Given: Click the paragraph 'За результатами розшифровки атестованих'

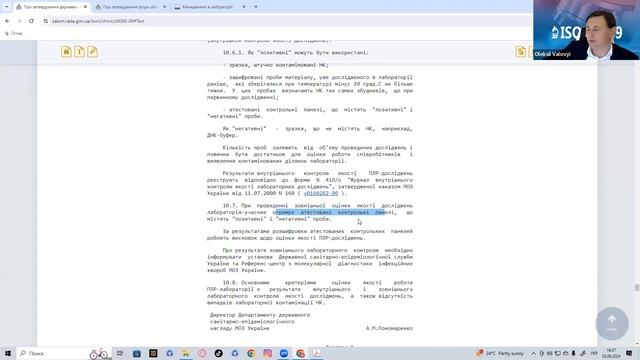Looking at the screenshot, I should 310,235.
